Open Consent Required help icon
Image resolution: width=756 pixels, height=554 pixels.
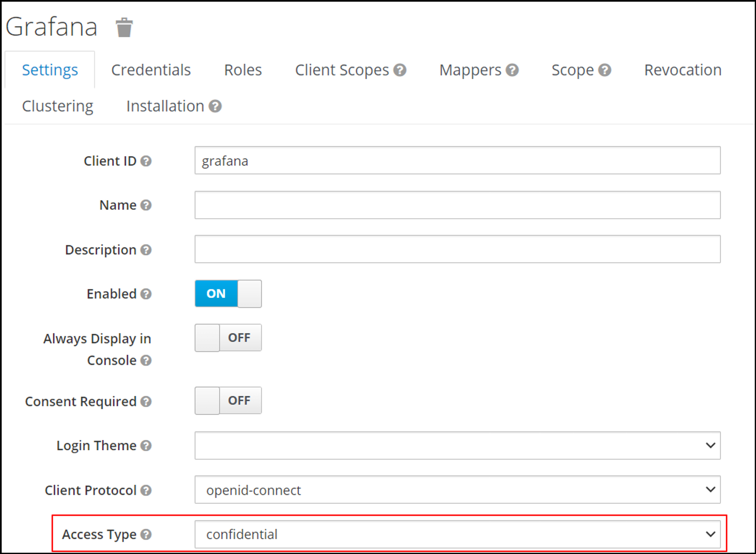pyautogui.click(x=146, y=401)
